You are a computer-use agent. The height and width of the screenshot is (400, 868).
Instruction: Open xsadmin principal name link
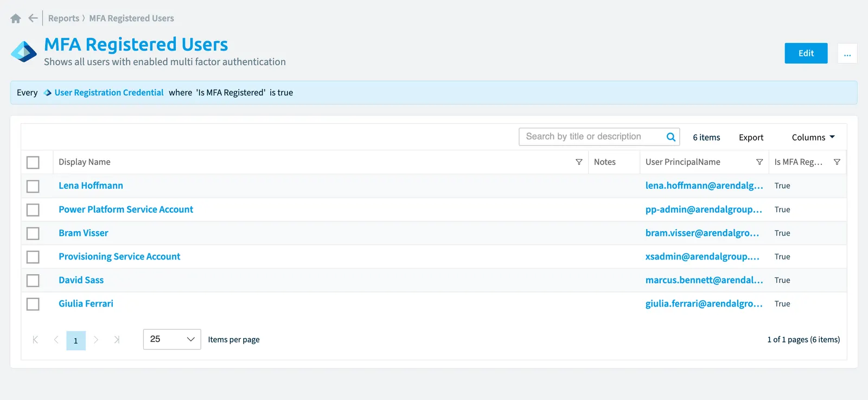point(702,257)
